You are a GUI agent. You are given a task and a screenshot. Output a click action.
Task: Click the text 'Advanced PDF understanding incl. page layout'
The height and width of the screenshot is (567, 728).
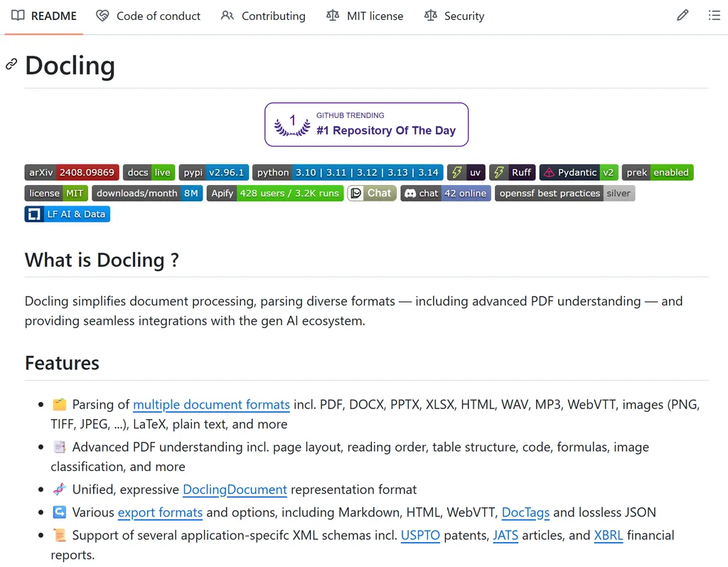coord(208,447)
